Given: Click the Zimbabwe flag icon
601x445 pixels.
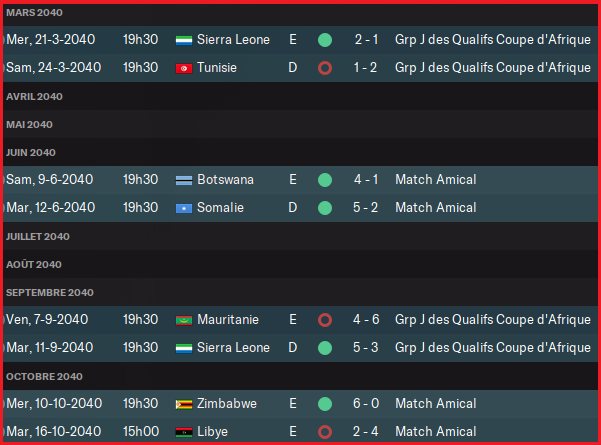Looking at the screenshot, I should click(183, 404).
